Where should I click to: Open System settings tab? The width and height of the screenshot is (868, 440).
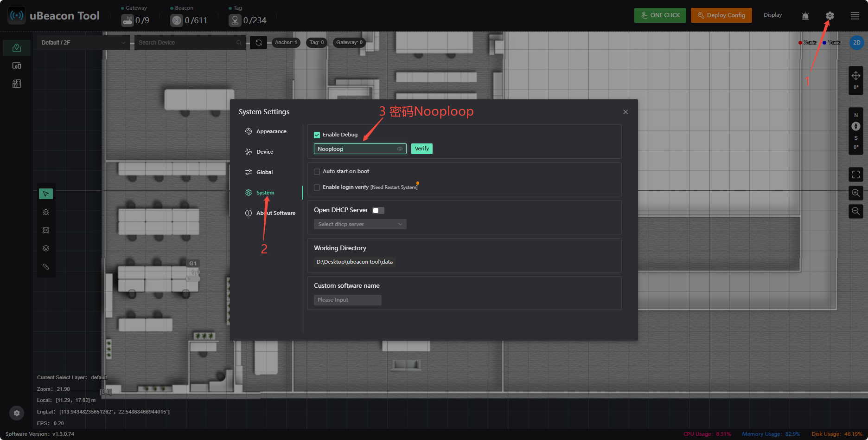pos(260,193)
